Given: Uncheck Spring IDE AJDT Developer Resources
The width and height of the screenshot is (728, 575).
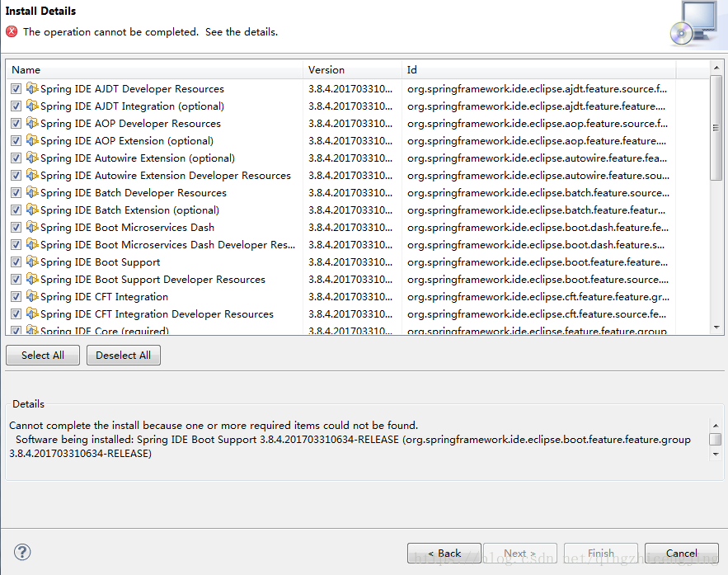Looking at the screenshot, I should tap(16, 89).
